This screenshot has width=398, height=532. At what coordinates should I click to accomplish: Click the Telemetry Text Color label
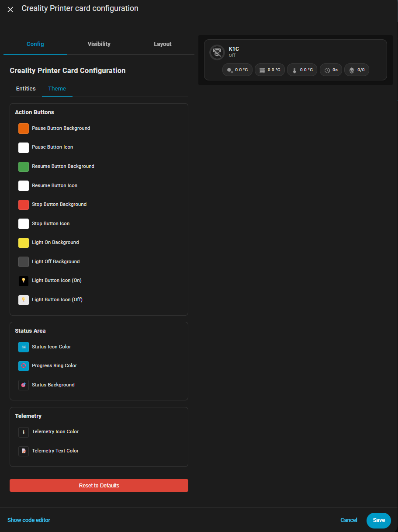coord(55,451)
